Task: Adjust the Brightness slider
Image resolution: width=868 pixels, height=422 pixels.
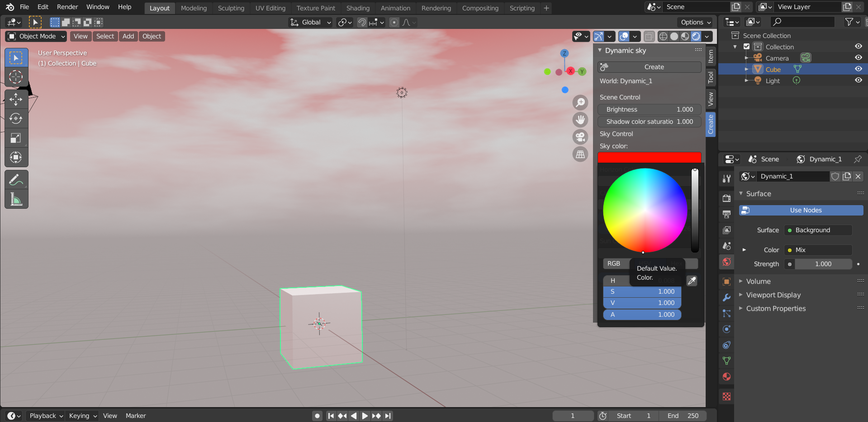Action: click(650, 110)
